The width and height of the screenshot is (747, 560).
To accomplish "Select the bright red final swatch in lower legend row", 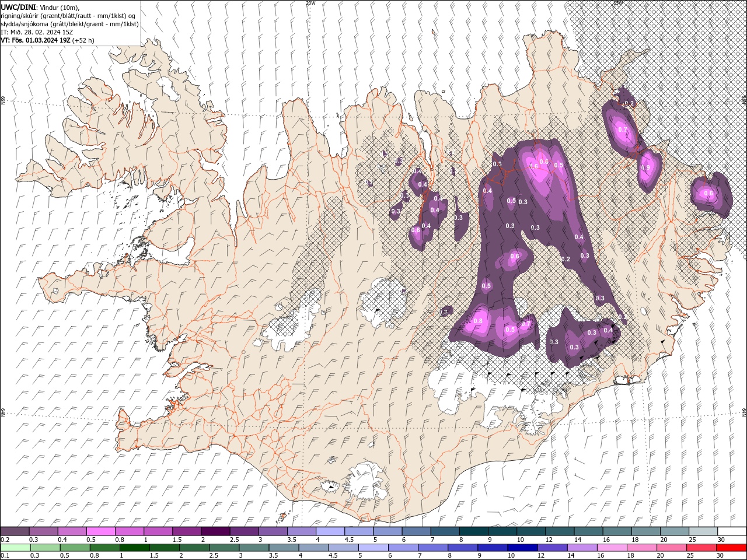I will coord(731,548).
